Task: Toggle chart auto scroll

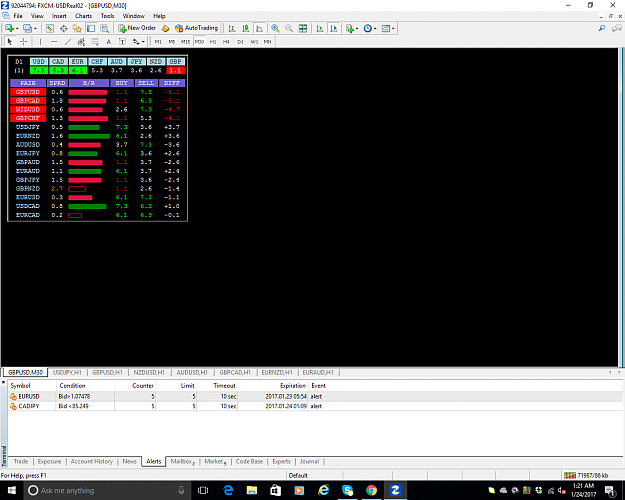Action: pos(320,28)
